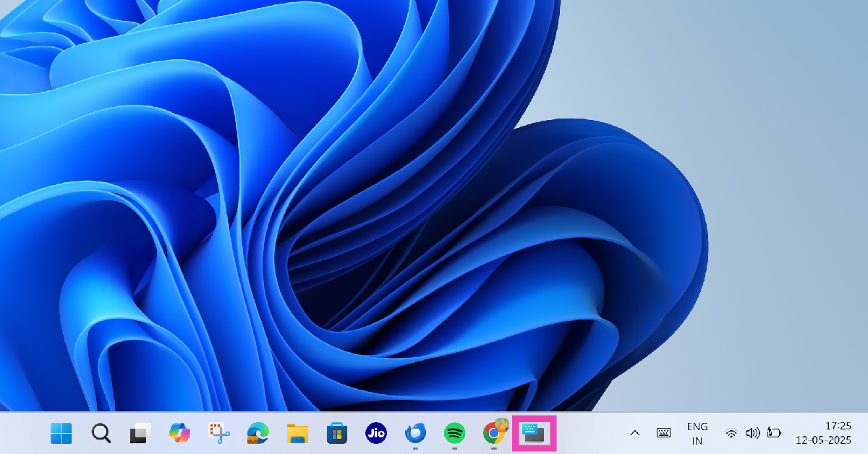Image resolution: width=868 pixels, height=454 pixels.
Task: Open the Snipping Tool
Action: (218, 434)
